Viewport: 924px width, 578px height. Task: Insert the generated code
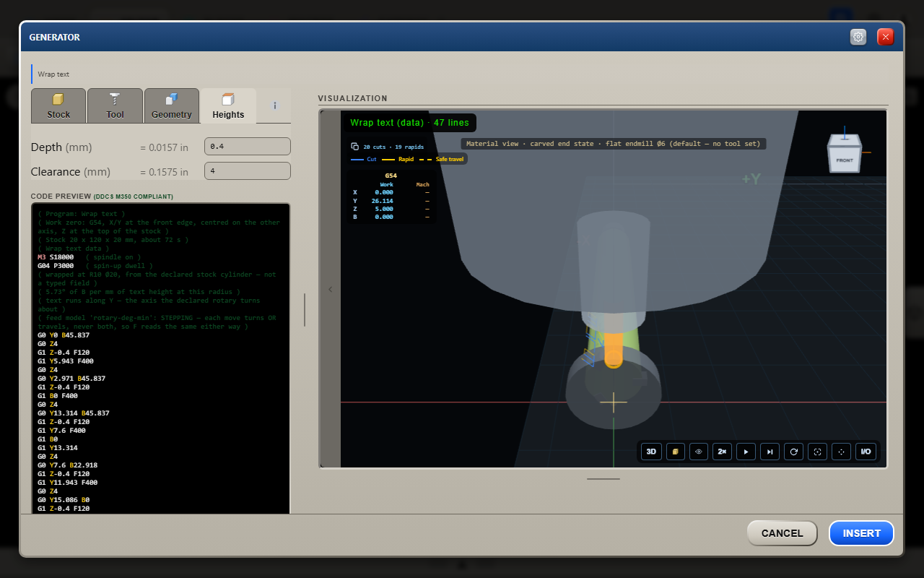[862, 533]
